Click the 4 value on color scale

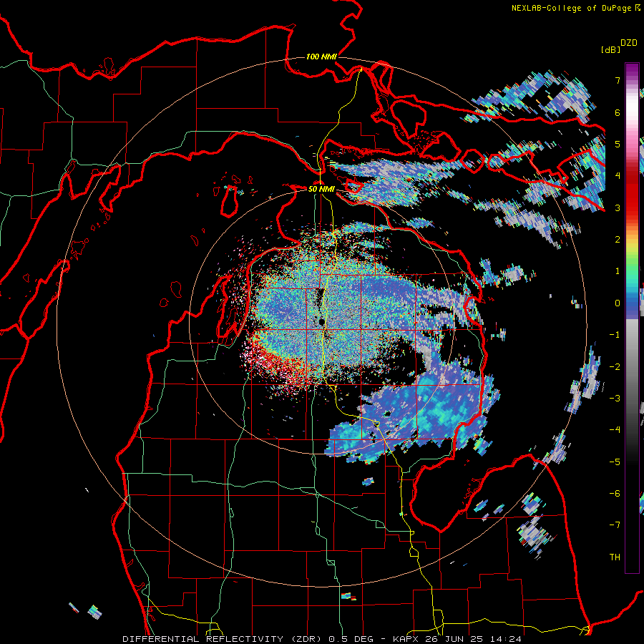618,176
